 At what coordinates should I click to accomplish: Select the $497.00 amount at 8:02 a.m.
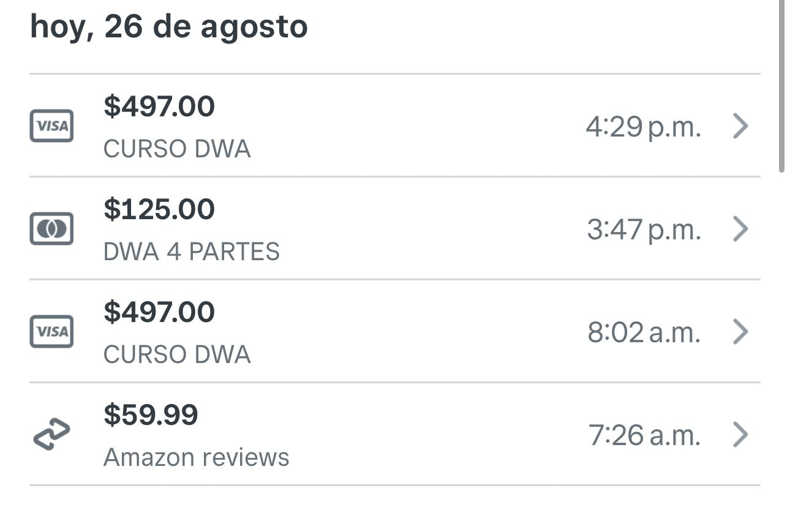pos(159,312)
